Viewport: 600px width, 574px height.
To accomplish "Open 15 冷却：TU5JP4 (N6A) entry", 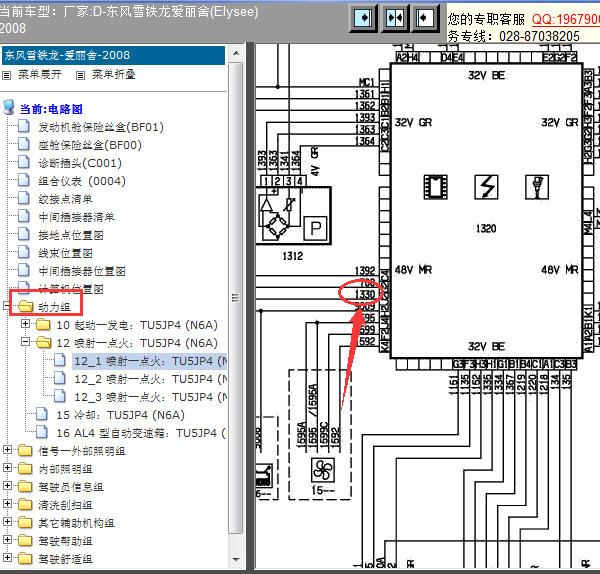I will (121, 415).
